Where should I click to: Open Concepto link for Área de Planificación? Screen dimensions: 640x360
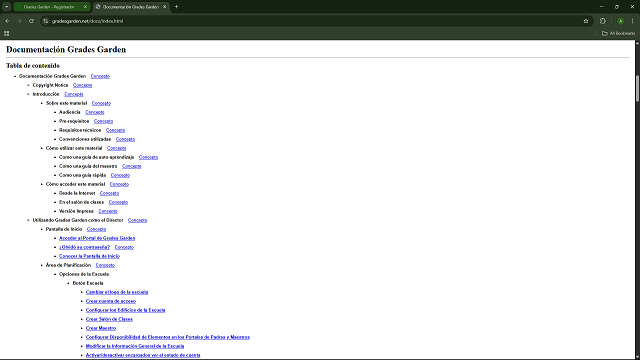(105, 265)
